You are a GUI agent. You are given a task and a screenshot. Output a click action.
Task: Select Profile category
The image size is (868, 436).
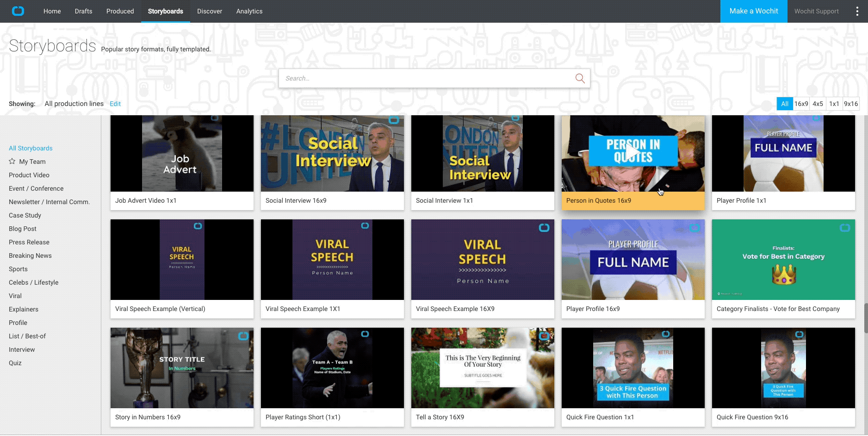[18, 323]
